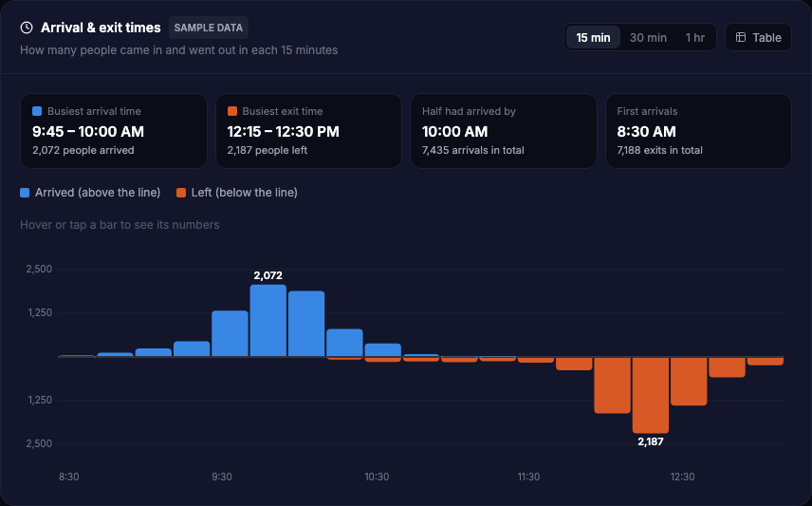Tap the last orange exit bar at 1:00
This screenshot has height=506, width=812.
tap(766, 362)
